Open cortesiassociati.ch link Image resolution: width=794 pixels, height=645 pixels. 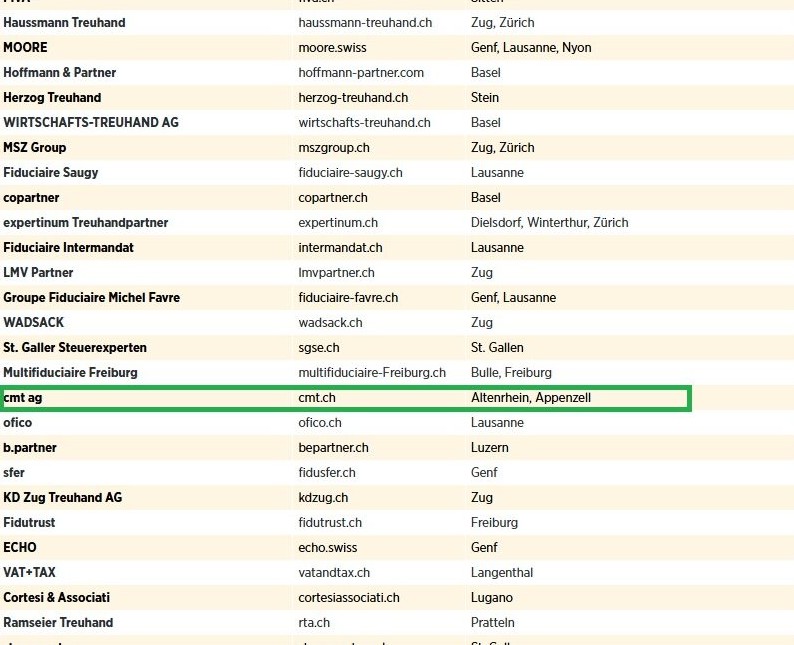coord(349,598)
